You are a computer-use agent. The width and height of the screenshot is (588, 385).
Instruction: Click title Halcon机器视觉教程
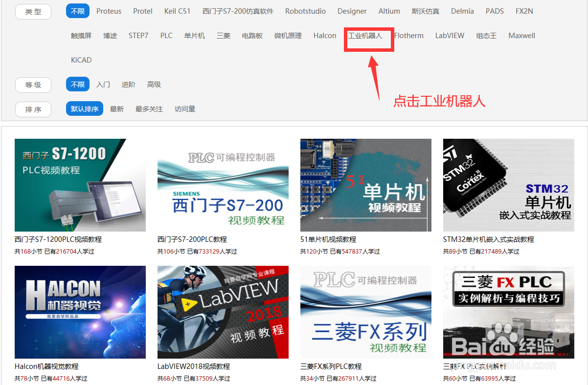coord(46,366)
